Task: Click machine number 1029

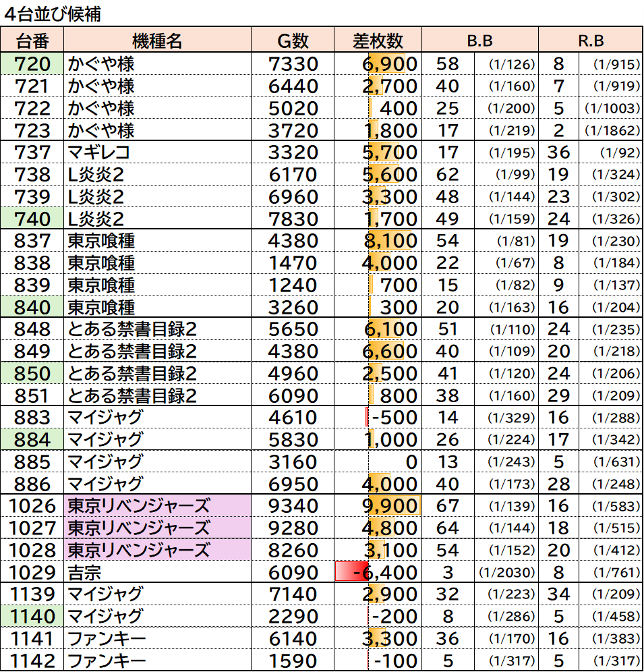Action: click(x=32, y=573)
